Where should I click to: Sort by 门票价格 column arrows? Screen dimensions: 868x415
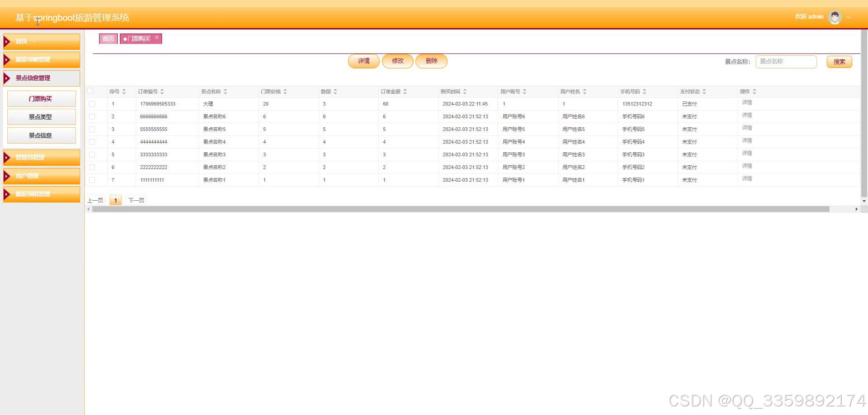coord(285,92)
